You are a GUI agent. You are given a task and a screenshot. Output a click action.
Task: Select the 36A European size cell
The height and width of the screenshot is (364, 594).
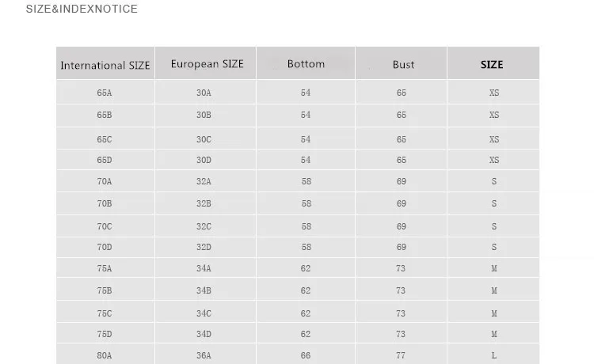[x=204, y=355]
